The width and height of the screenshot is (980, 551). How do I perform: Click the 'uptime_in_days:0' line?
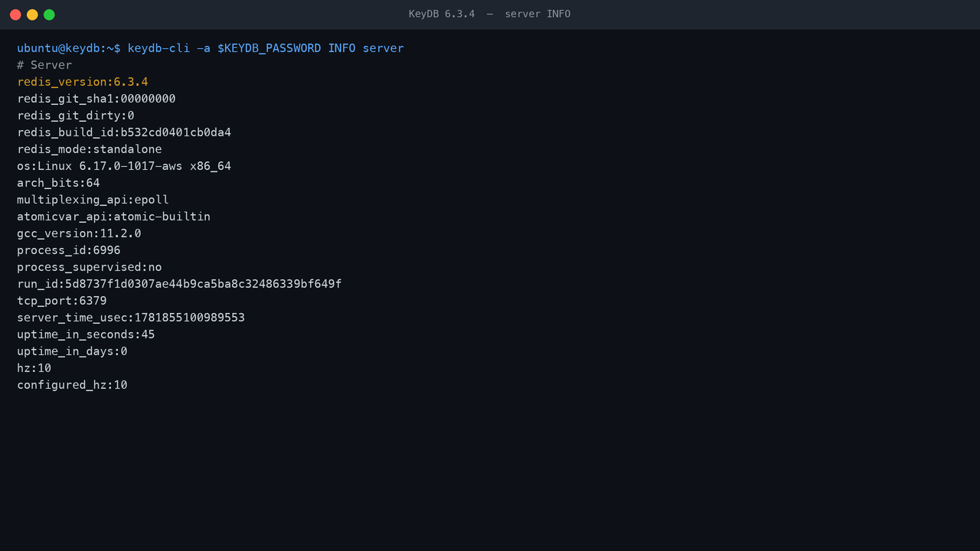tap(72, 351)
